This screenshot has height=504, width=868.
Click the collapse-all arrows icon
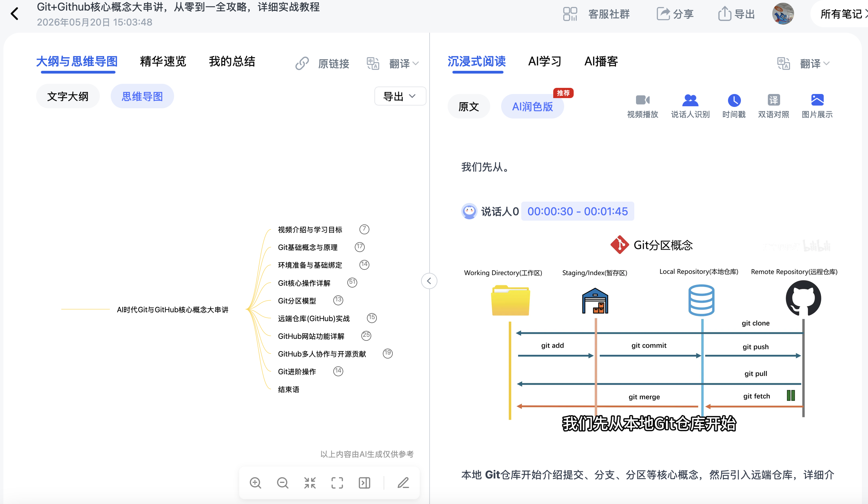click(x=310, y=483)
